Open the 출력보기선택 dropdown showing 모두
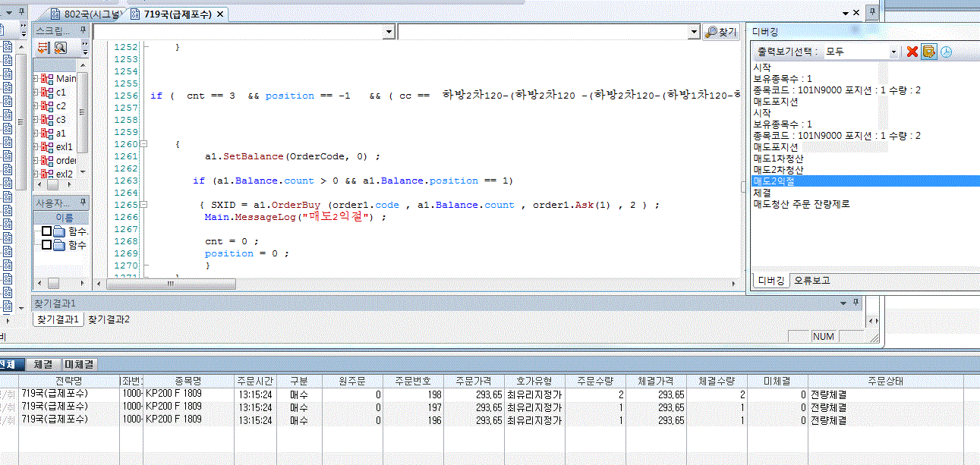The image size is (980, 465). pyautogui.click(x=893, y=52)
